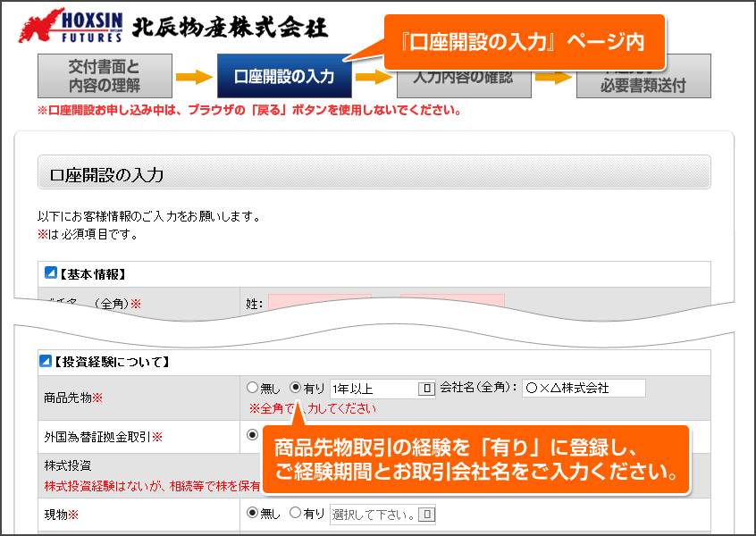Click the blue icon beside 投資経験について
The width and height of the screenshot is (756, 536).
point(45,362)
